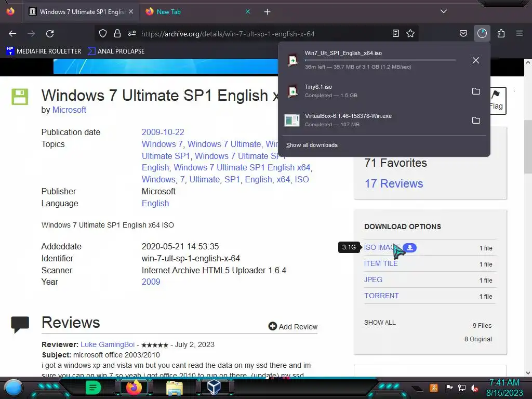
Task: Click the network tray icon
Action: point(462,388)
